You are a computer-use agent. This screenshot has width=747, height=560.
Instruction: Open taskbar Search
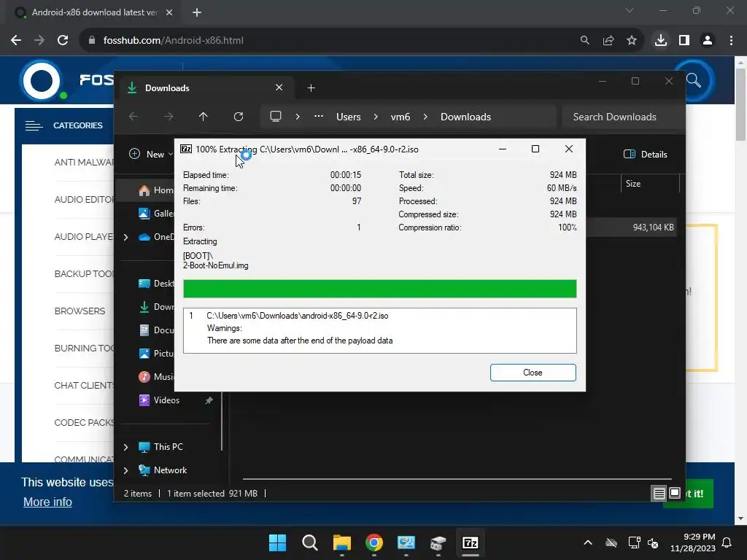click(309, 542)
